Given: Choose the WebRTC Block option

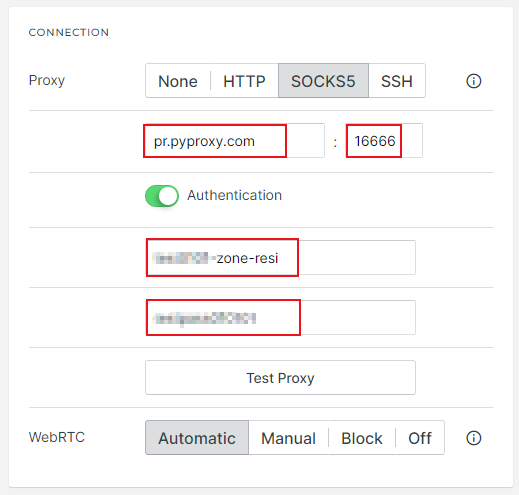Looking at the screenshot, I should [x=362, y=438].
